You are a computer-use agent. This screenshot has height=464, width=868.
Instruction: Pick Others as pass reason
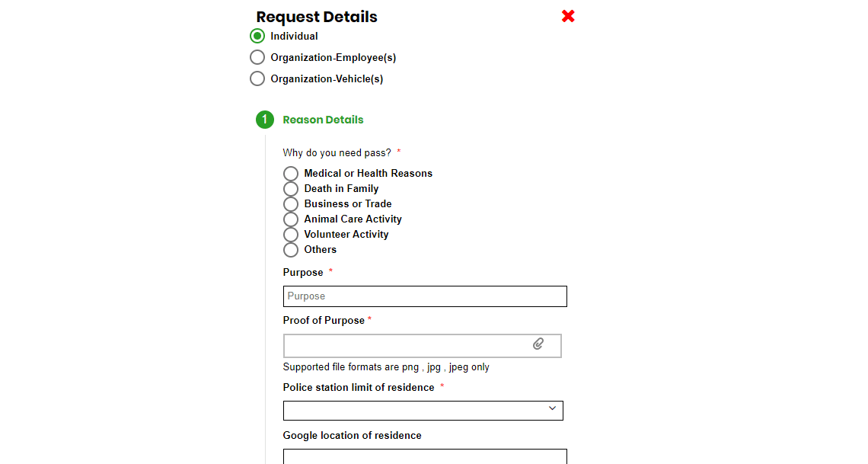coord(291,250)
